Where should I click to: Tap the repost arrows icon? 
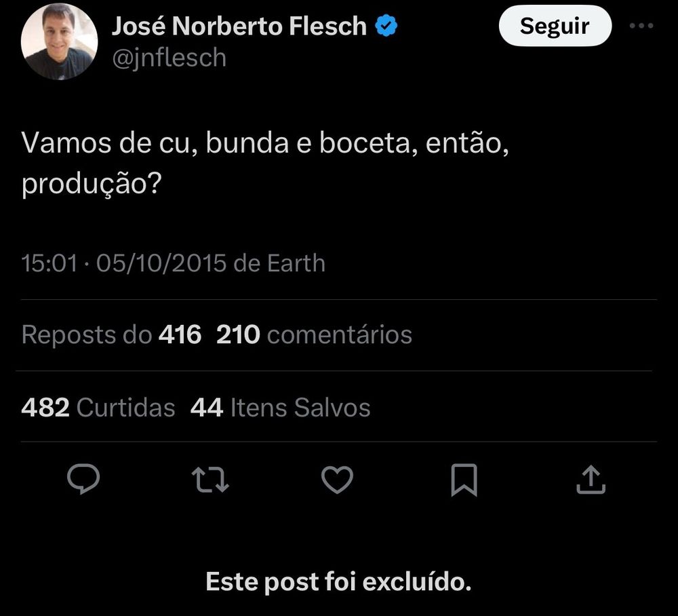[210, 480]
